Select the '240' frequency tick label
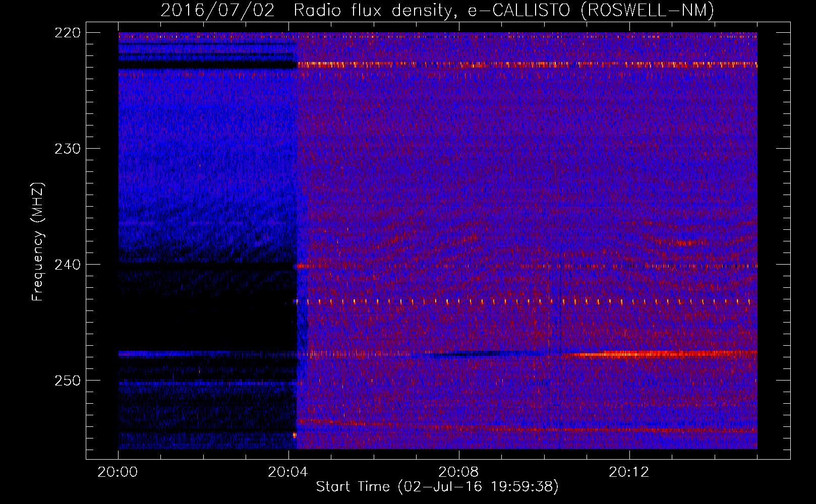Screen dimensions: 816x504 point(68,265)
